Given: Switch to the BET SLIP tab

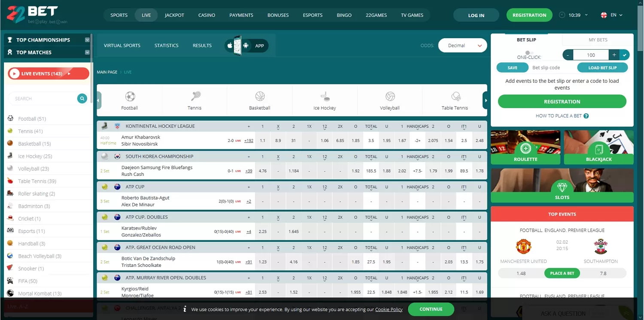Looking at the screenshot, I should [526, 40].
